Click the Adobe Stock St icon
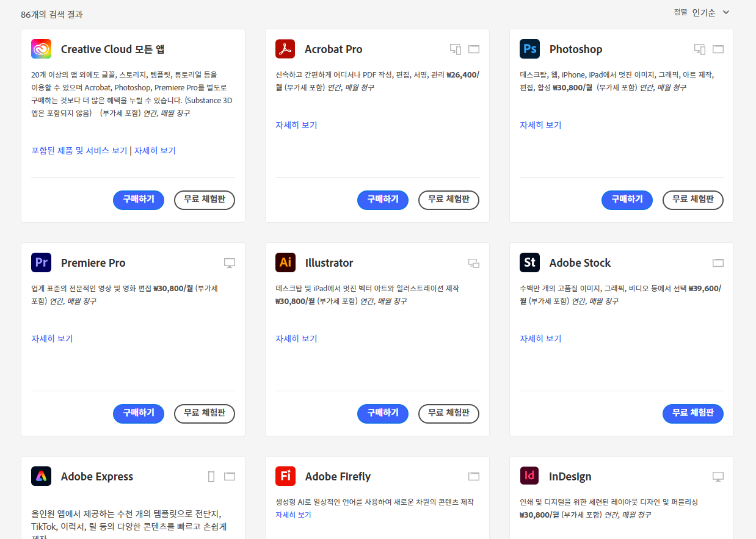 coord(529,262)
